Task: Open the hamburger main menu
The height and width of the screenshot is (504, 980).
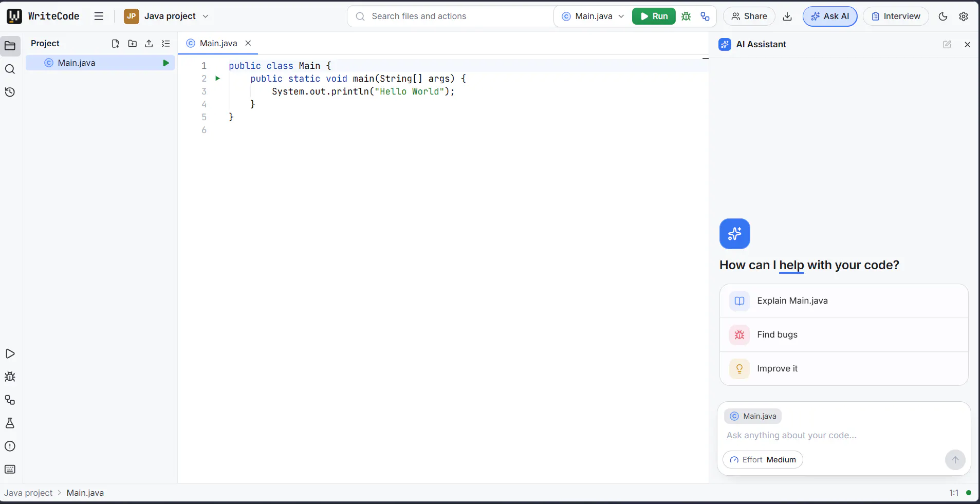Action: 99,16
